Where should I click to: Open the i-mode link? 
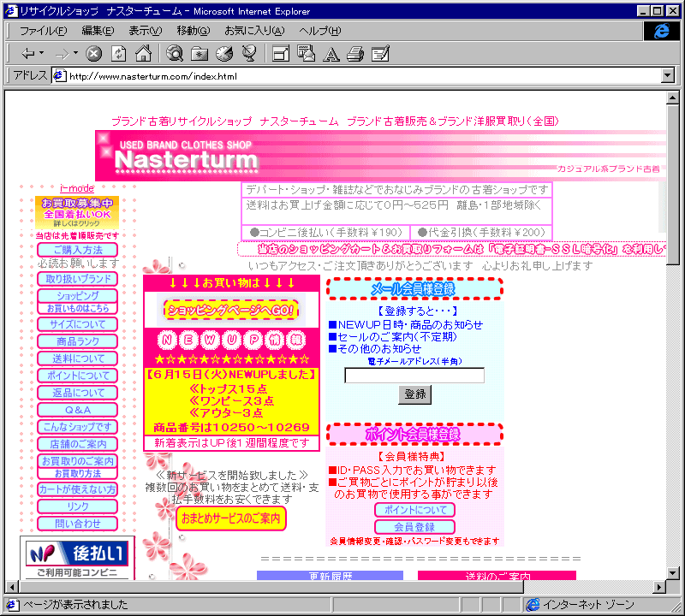click(77, 188)
